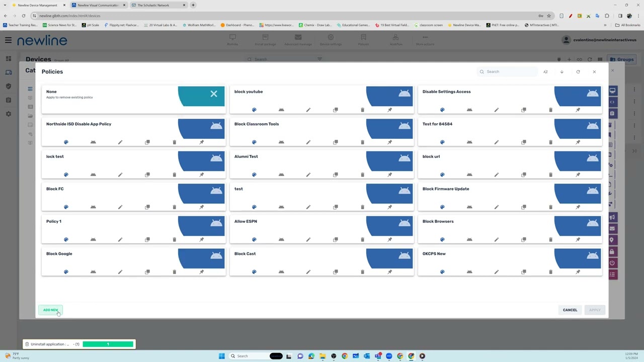644x362 pixels.
Task: Click Android icon under Northside ISD Disable App Policy
Action: point(93,142)
